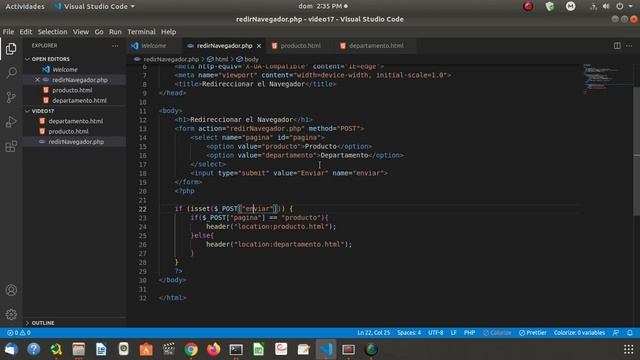
Task: Open the Explorer view in activity bar
Action: [x=11, y=49]
